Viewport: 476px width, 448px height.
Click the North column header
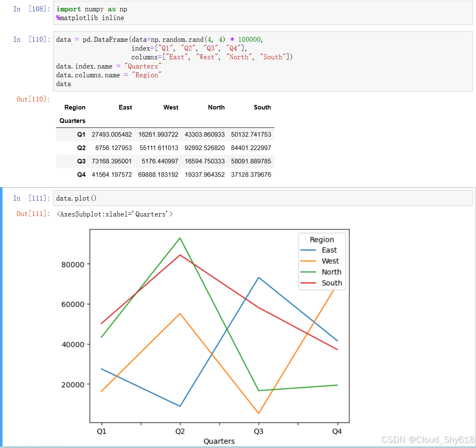click(x=216, y=107)
